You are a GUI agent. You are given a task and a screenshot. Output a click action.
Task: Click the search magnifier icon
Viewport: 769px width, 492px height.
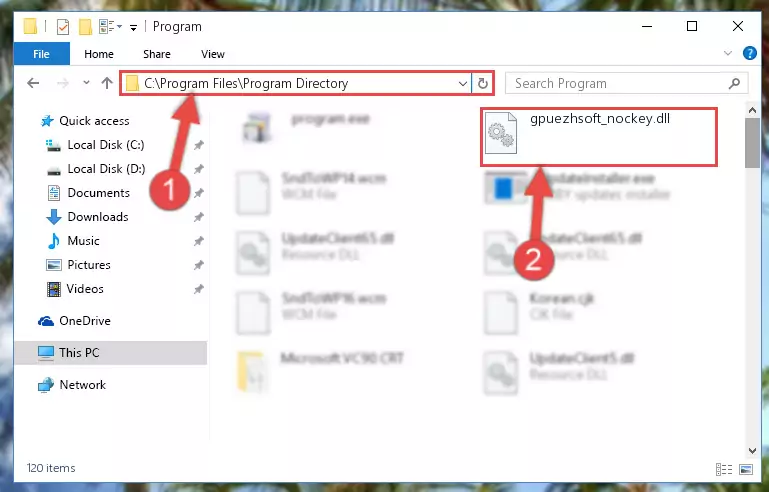click(x=734, y=84)
